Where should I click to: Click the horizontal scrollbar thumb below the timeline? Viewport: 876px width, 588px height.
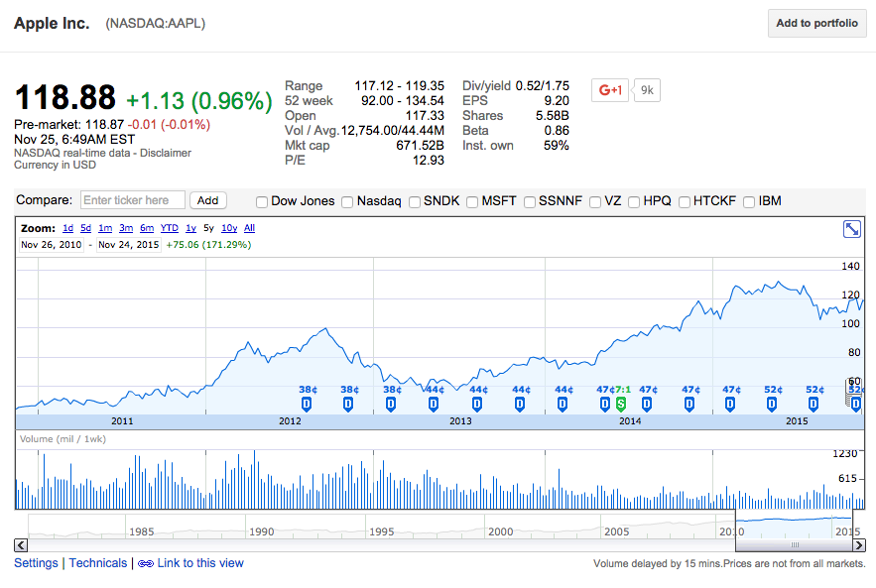click(x=794, y=544)
